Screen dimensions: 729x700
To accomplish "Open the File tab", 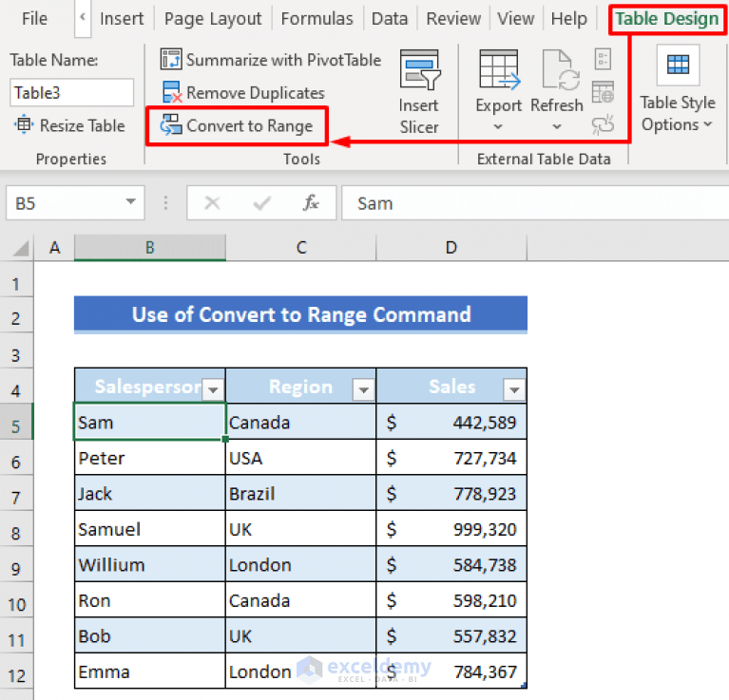I will [x=34, y=19].
